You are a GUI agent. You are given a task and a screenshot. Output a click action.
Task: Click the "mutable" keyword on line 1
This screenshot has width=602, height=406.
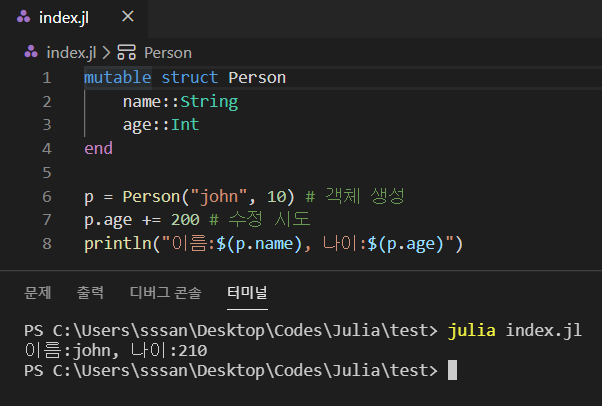pyautogui.click(x=117, y=78)
